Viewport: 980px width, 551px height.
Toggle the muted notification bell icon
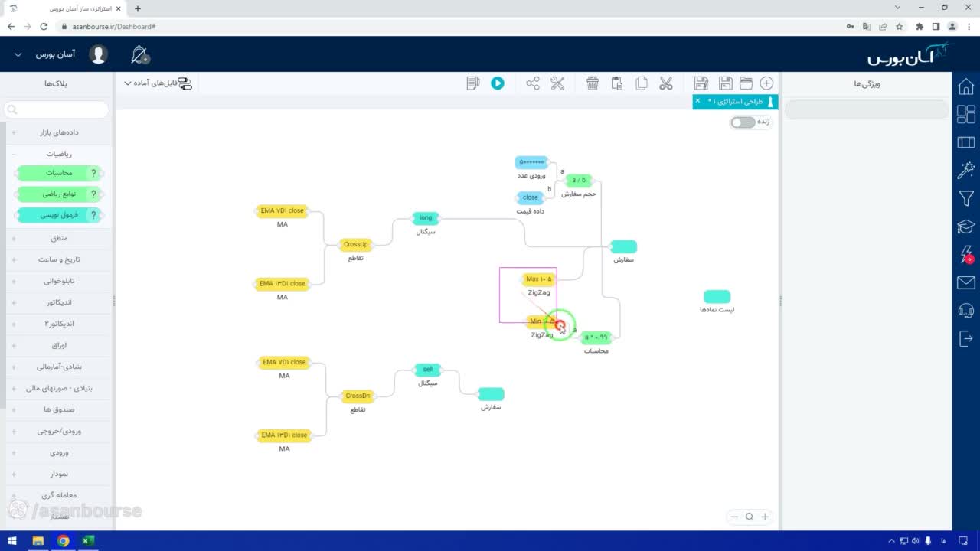(140, 55)
